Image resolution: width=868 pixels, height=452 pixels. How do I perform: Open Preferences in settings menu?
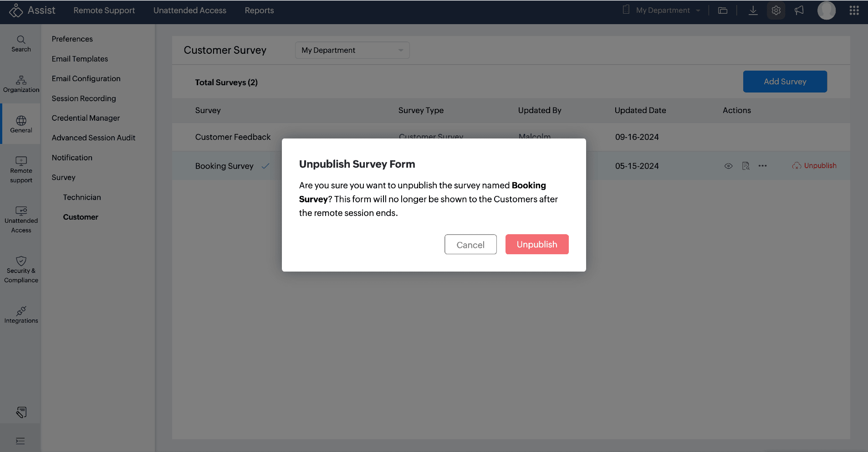(72, 39)
